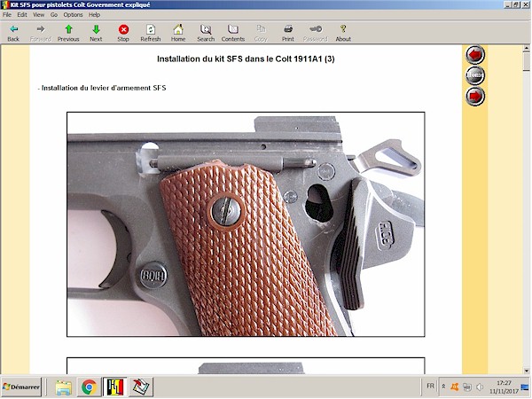Open the About dialog
The image size is (532, 399).
coord(343,33)
